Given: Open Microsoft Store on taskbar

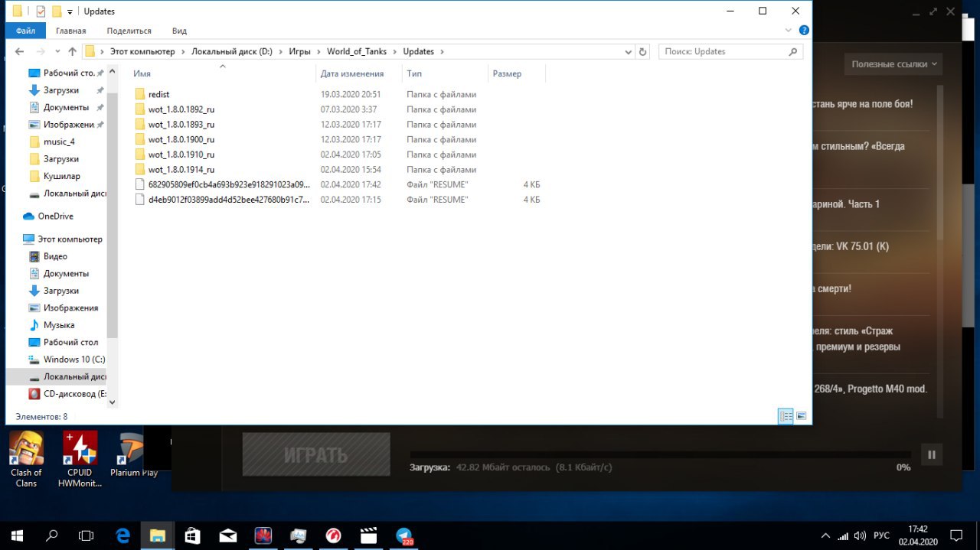Looking at the screenshot, I should point(193,535).
